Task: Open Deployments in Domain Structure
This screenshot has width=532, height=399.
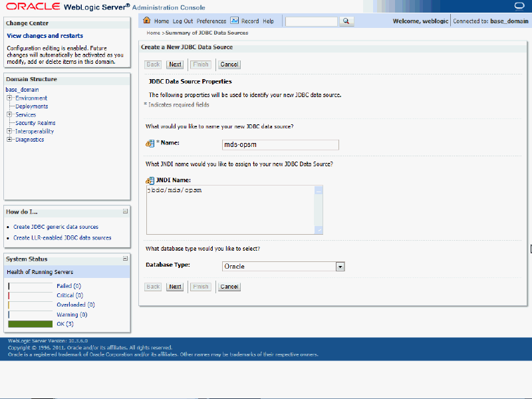Action: point(31,106)
